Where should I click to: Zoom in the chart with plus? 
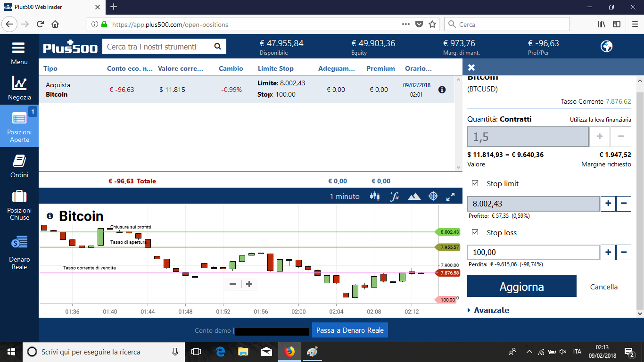(249, 284)
